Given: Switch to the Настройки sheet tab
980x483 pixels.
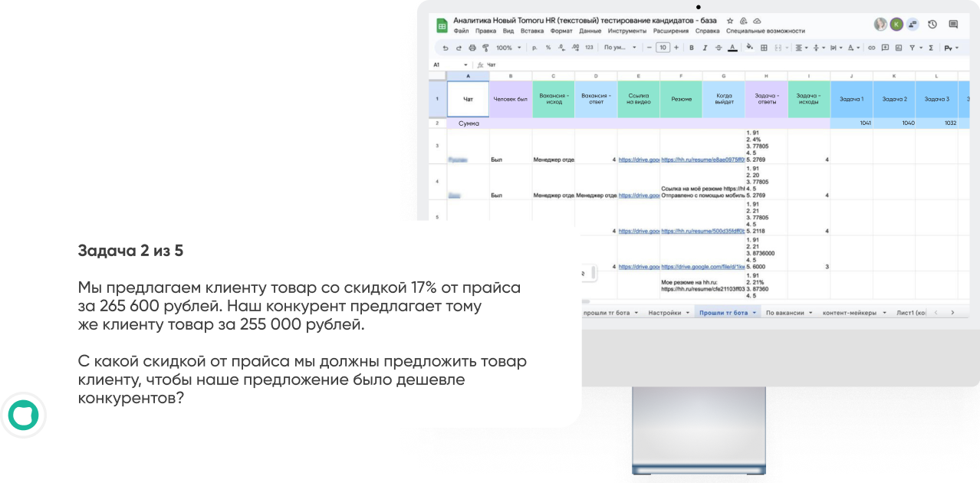Looking at the screenshot, I should pos(668,313).
